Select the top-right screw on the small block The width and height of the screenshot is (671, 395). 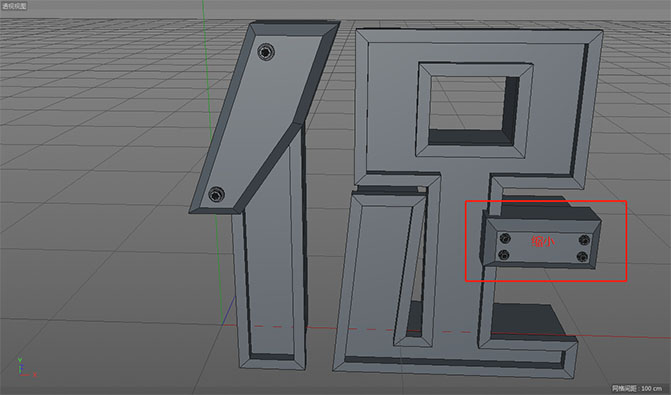click(584, 240)
